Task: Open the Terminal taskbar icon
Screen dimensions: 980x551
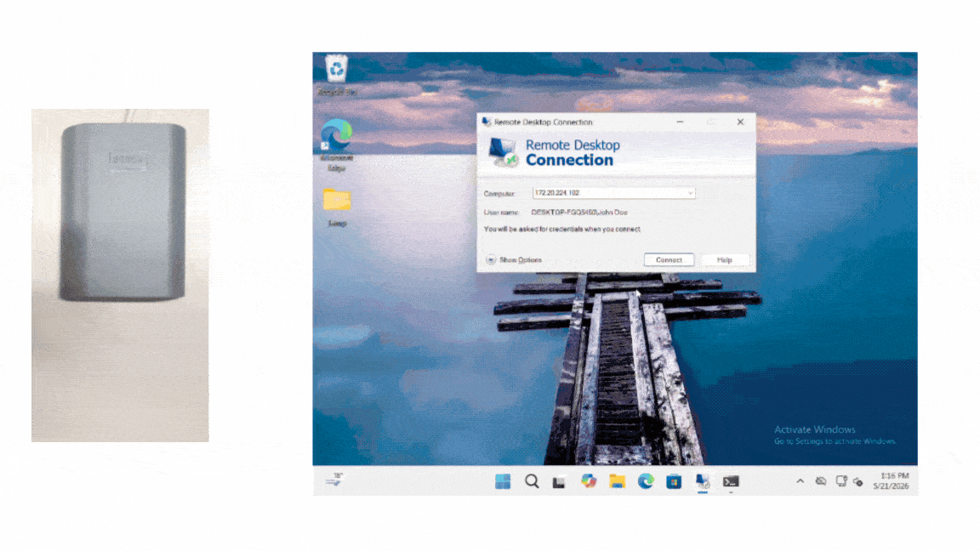Action: click(x=731, y=481)
